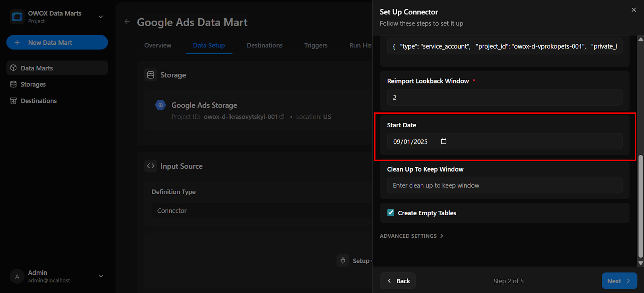Click the service account JSON field
Viewport: 644px width, 293px height.
[505, 46]
